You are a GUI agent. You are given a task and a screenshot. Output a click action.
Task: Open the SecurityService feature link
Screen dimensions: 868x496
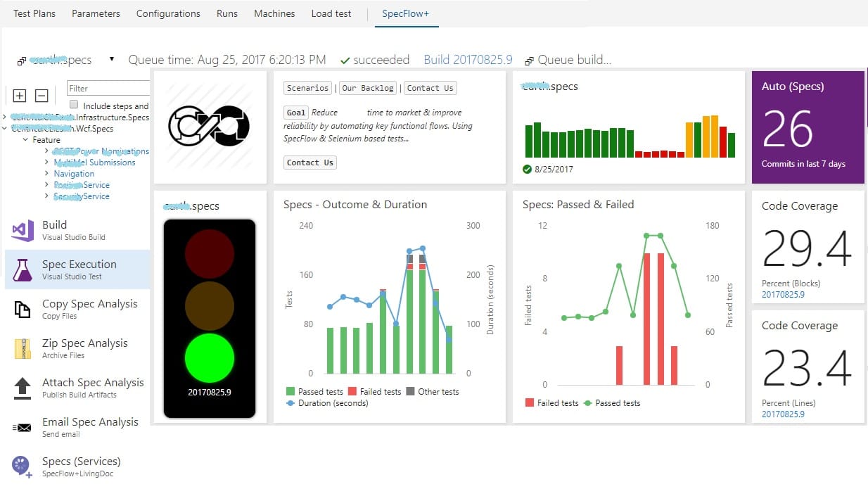coord(82,196)
